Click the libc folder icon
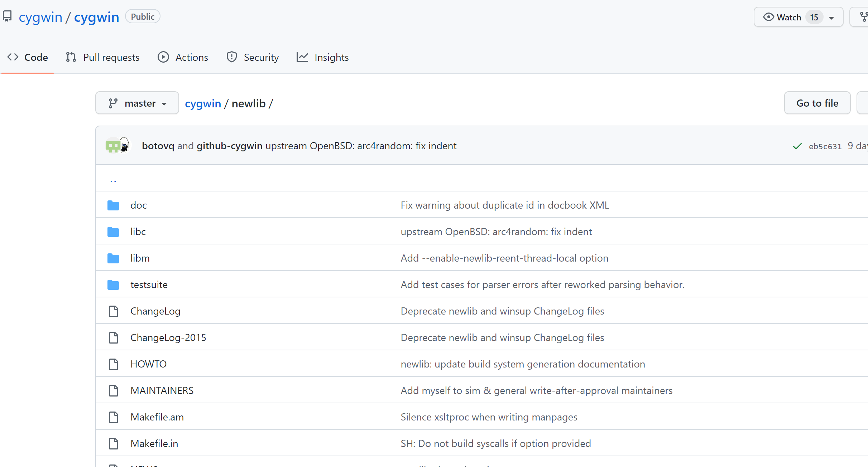The image size is (868, 467). tap(113, 232)
